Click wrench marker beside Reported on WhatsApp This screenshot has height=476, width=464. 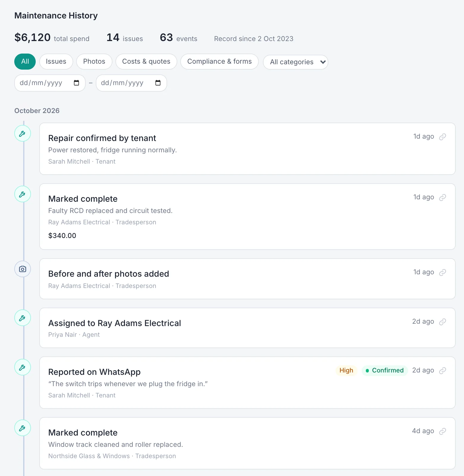23,367
